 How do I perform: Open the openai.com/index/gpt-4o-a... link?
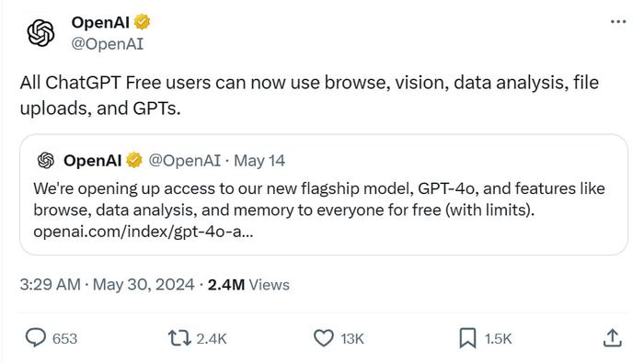pos(144,232)
